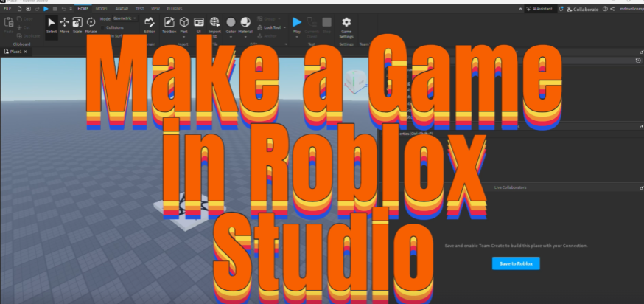Image resolution: width=644 pixels, height=304 pixels.
Task: Open the AI Assistant
Action: (541, 9)
